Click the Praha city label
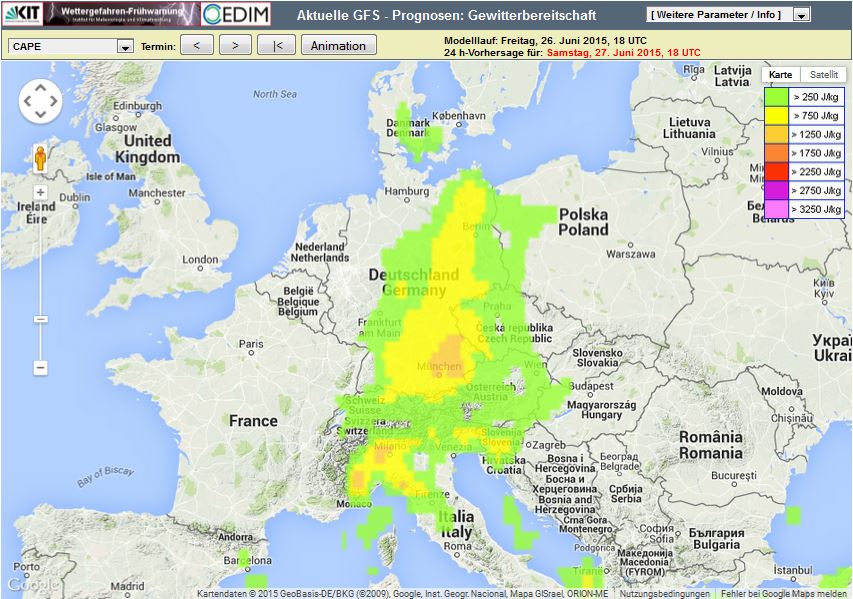The height and width of the screenshot is (599, 853). click(x=497, y=306)
